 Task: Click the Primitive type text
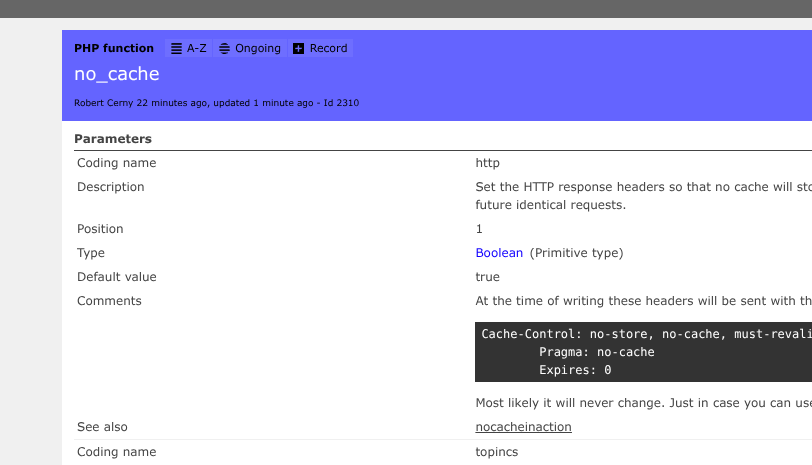[x=577, y=253]
